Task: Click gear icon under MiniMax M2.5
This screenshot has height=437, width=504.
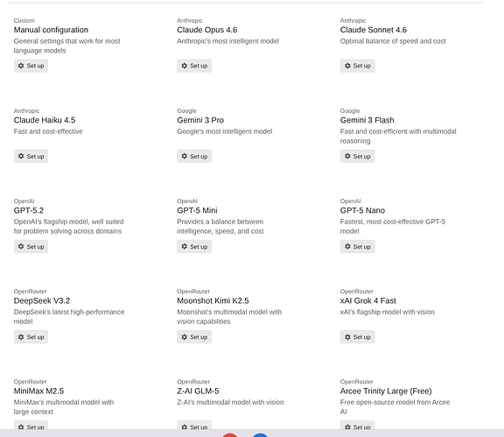Action: [x=21, y=426]
